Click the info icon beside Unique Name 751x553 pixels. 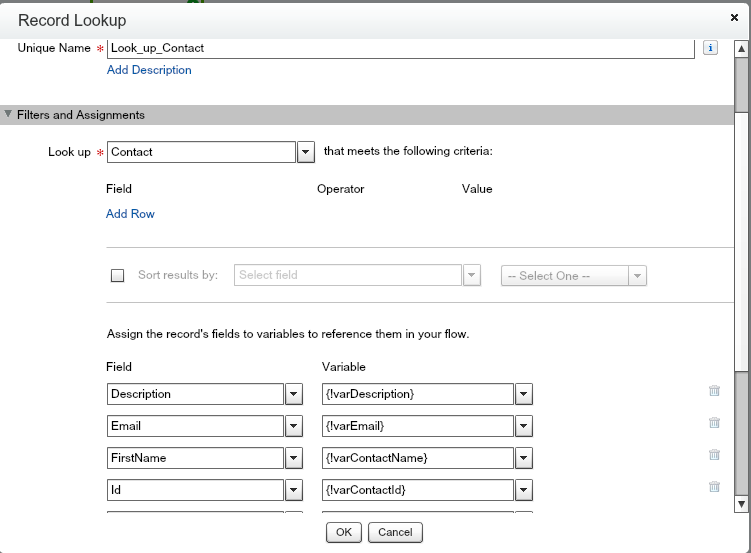[x=710, y=48]
